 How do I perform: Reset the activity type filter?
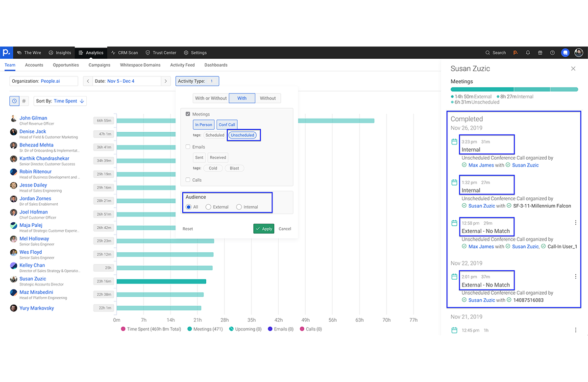click(x=188, y=229)
